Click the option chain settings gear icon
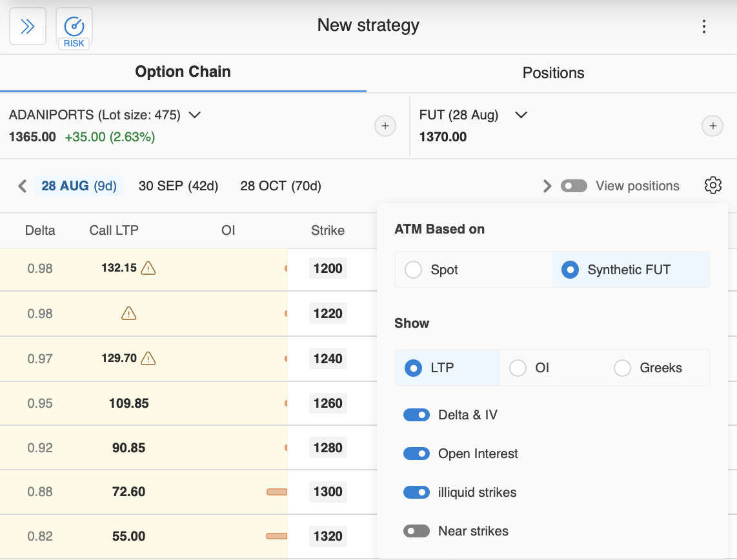This screenshot has height=560, width=737. click(x=712, y=186)
